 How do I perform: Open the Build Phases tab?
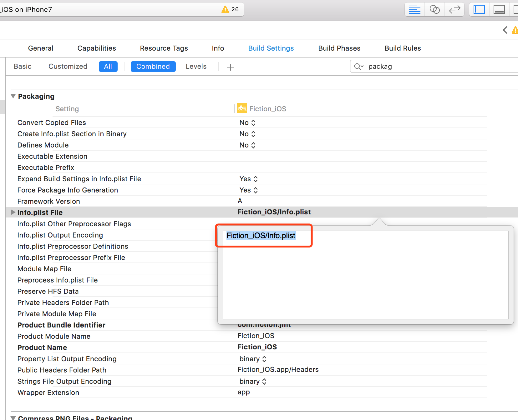339,48
